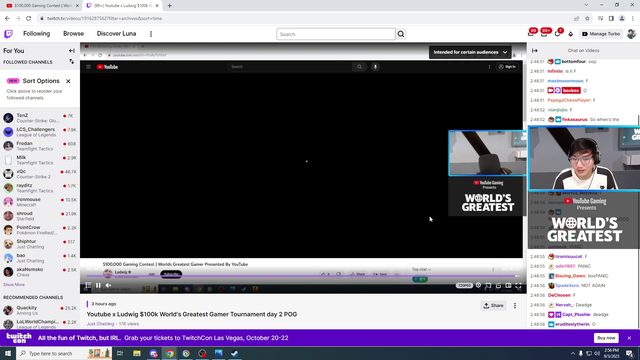Click the Twitch logo home icon
Image resolution: width=640 pixels, height=360 pixels.
tap(8, 34)
